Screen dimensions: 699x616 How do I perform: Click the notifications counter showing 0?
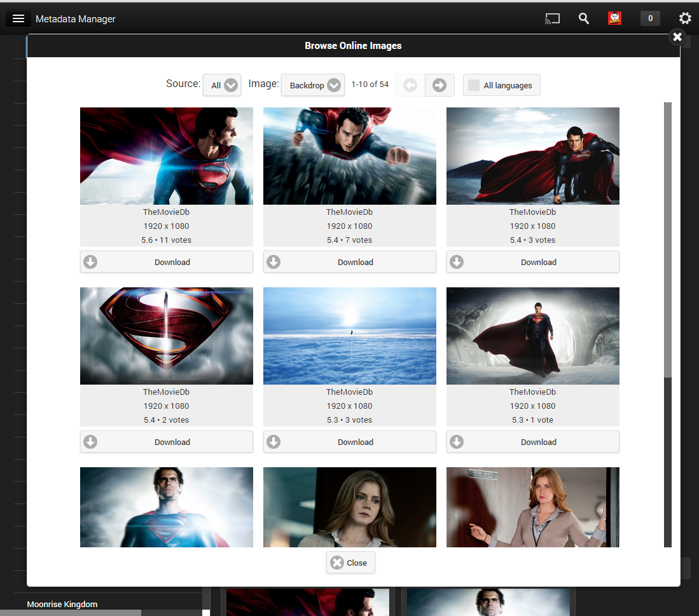[650, 18]
